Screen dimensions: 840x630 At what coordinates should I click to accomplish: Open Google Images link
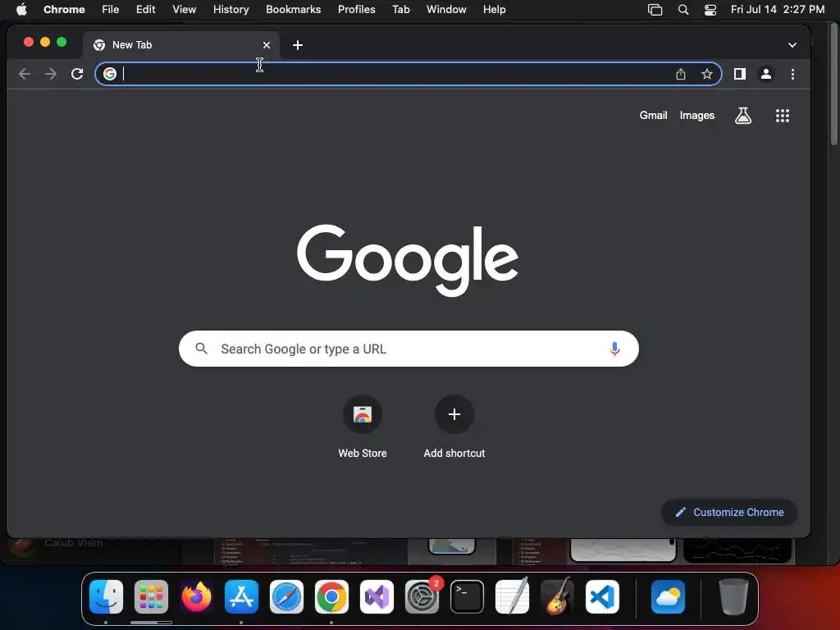pos(697,115)
